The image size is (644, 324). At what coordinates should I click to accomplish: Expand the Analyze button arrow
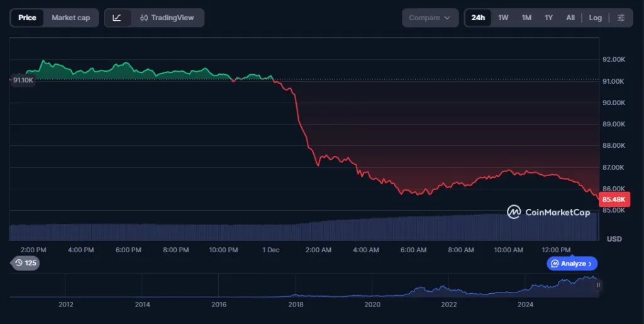591,264
